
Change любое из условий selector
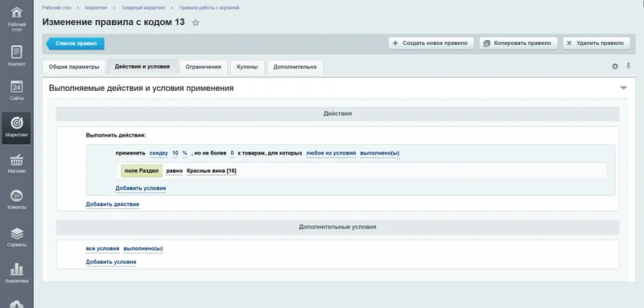[x=331, y=154]
